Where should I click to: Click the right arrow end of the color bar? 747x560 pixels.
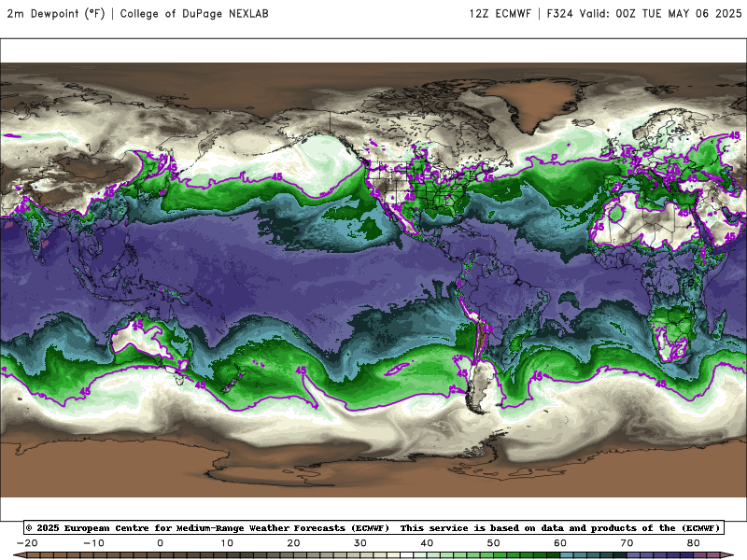coord(727,555)
